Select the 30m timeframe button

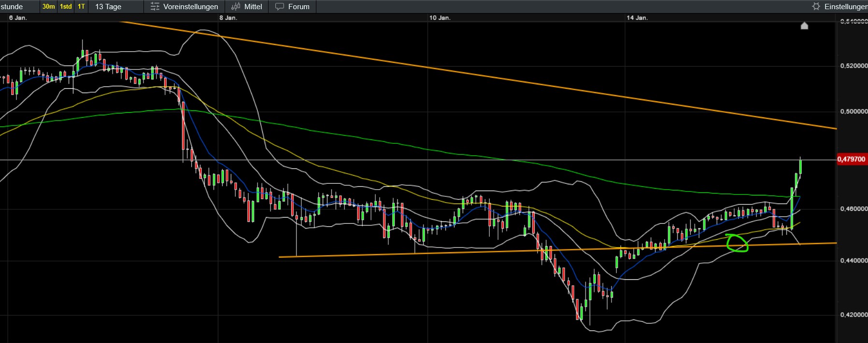coord(48,6)
